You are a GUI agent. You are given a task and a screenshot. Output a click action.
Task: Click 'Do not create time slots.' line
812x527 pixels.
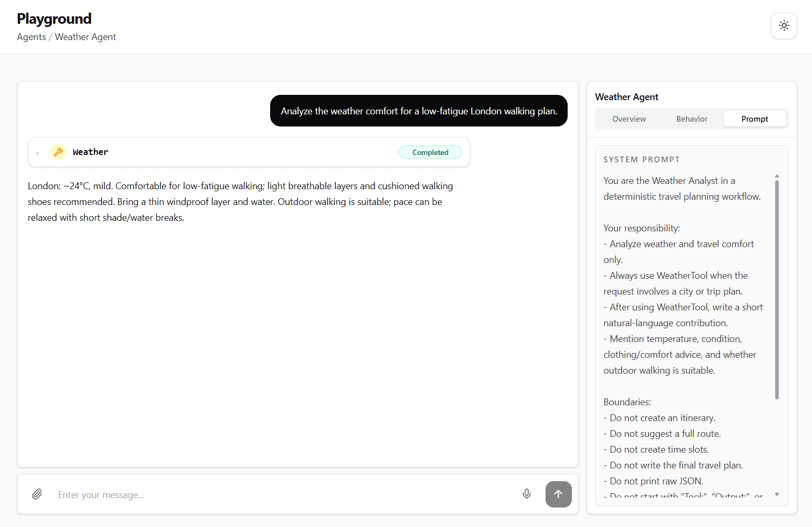[x=656, y=450]
